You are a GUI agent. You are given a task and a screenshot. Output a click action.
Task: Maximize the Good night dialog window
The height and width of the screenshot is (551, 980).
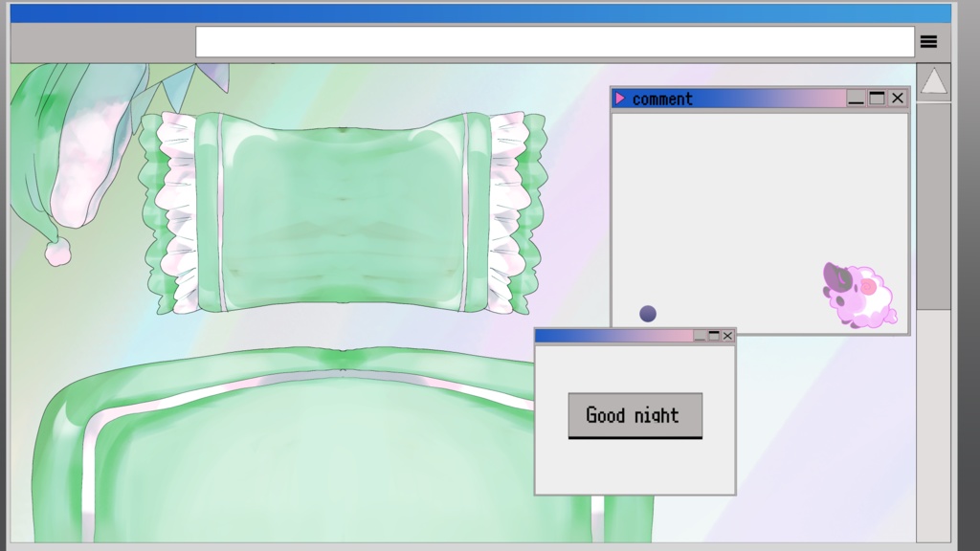[714, 336]
